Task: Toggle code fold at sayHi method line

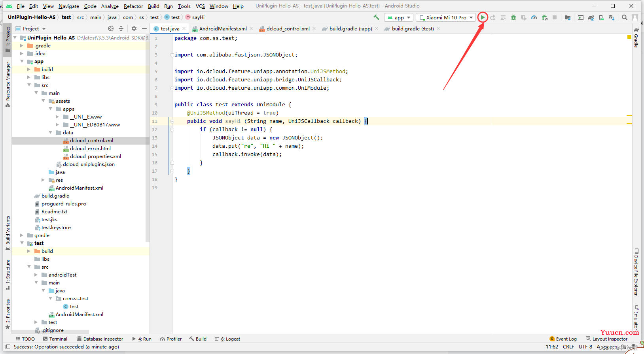Action: (x=172, y=121)
